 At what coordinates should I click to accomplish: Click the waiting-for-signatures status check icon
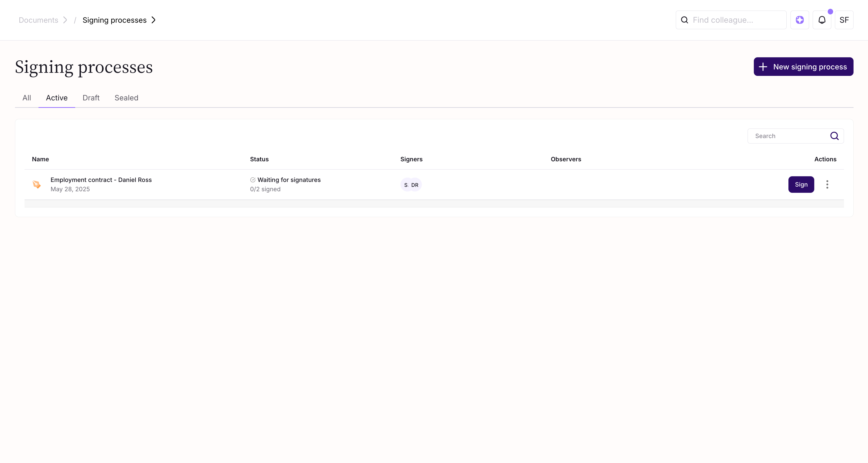(x=253, y=180)
